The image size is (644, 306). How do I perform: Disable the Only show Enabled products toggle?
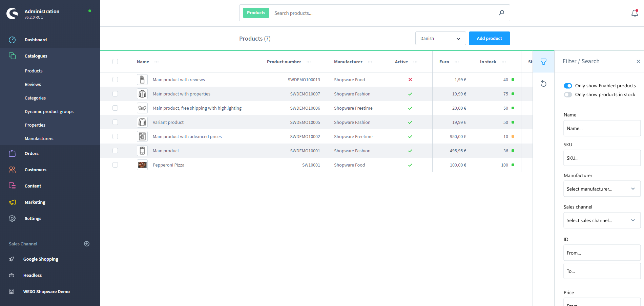pyautogui.click(x=568, y=86)
